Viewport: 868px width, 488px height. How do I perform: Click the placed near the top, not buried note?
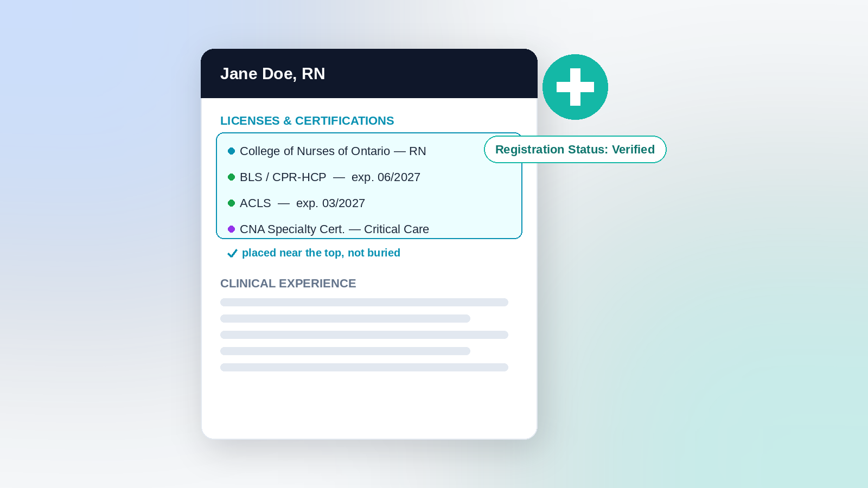tap(321, 253)
